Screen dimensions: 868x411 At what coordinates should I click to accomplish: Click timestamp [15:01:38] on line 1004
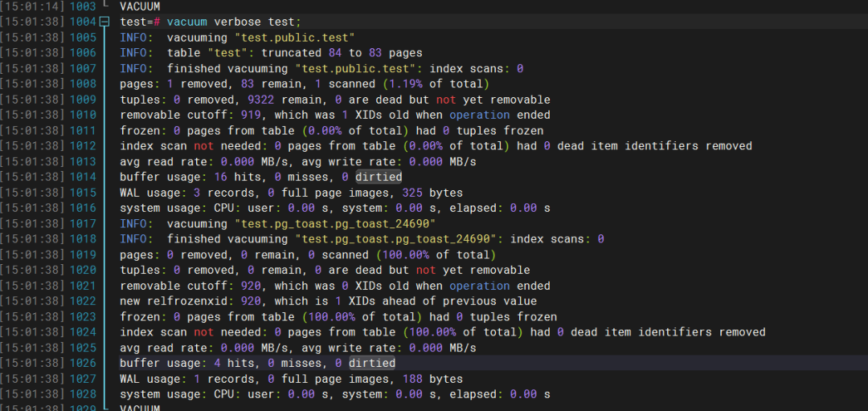click(x=33, y=22)
